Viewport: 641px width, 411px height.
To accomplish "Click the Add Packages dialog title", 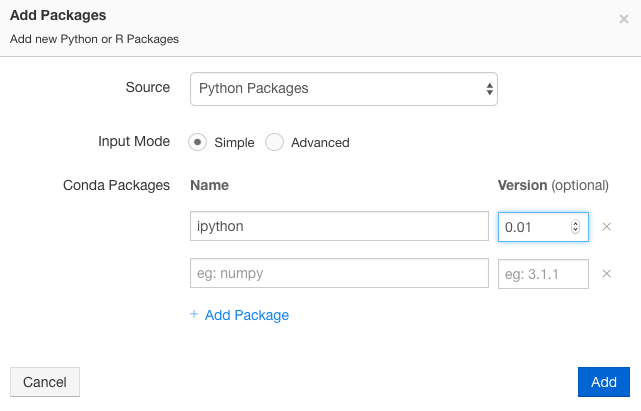I will coord(58,15).
